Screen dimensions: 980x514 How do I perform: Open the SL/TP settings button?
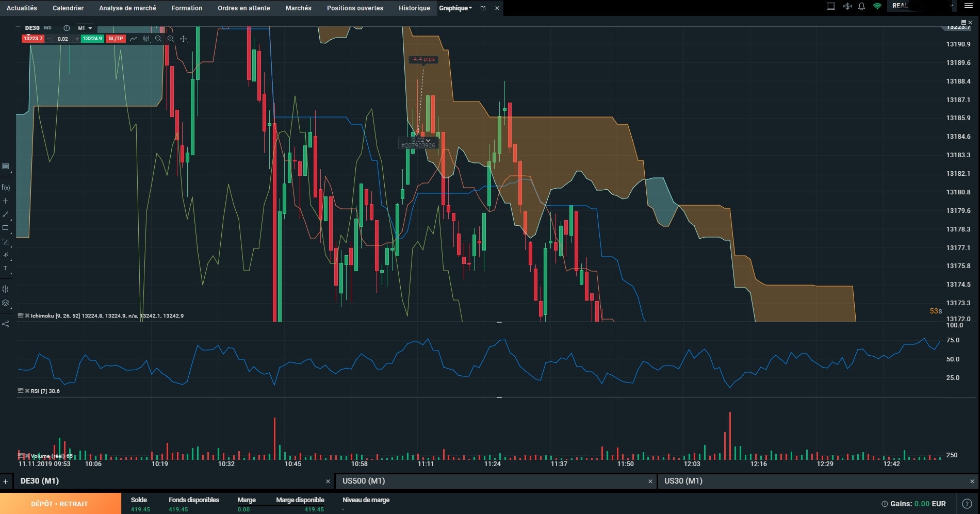click(116, 39)
